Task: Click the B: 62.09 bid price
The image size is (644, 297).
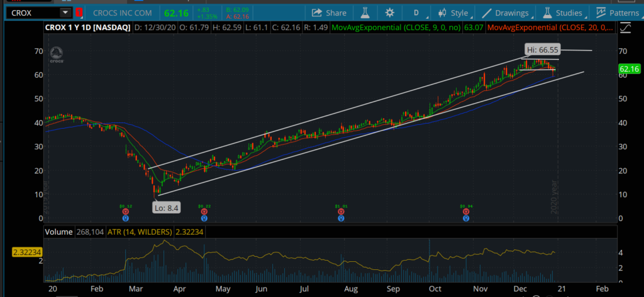Action: coord(237,10)
